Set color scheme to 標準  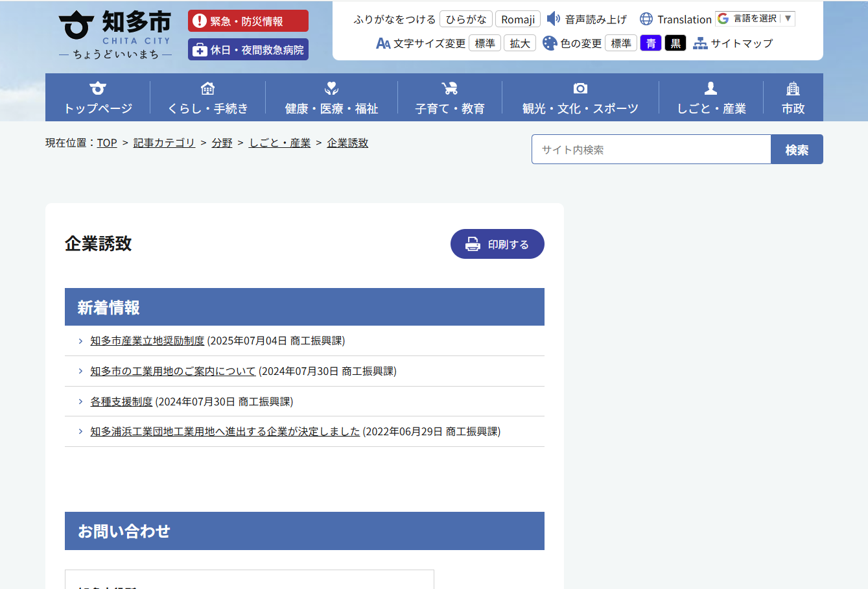coord(621,43)
